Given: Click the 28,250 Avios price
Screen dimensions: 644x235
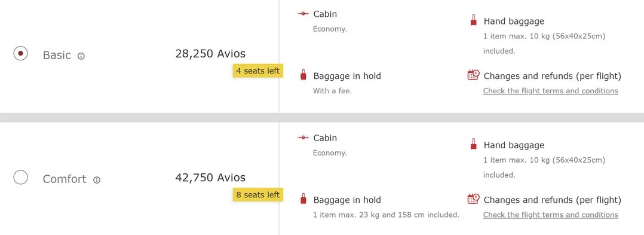Looking at the screenshot, I should [210, 54].
